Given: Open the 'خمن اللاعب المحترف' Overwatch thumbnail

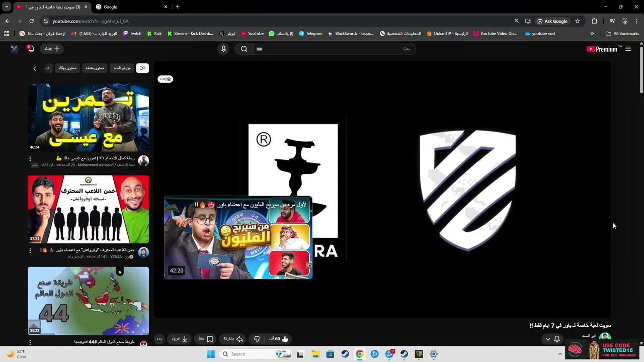Looking at the screenshot, I should pos(88,209).
